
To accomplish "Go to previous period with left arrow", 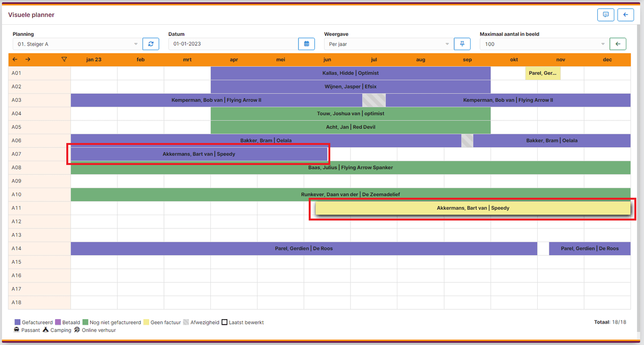I will tap(15, 59).
